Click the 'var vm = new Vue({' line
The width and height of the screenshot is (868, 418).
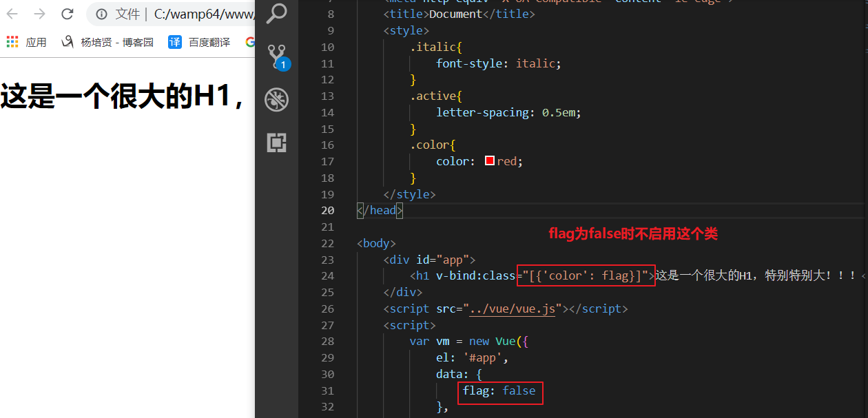click(x=469, y=342)
